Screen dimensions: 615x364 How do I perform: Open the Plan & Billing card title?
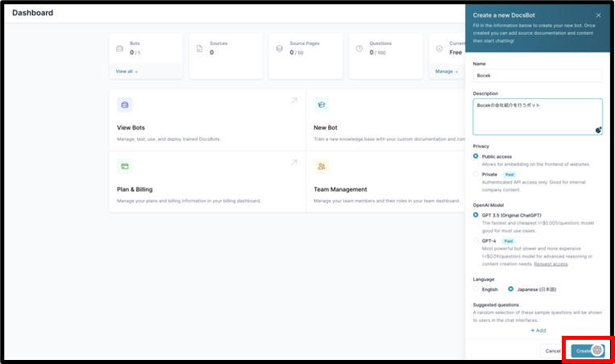[135, 189]
